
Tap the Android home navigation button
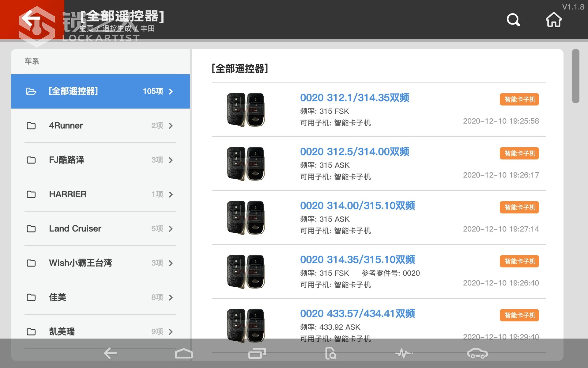point(184,353)
